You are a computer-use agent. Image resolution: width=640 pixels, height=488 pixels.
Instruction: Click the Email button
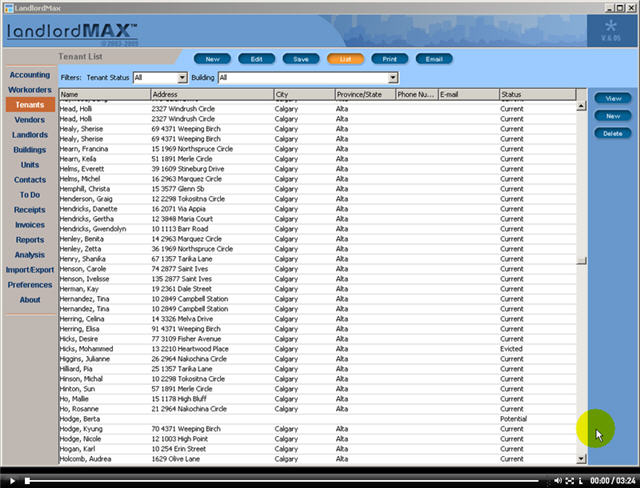click(x=434, y=59)
